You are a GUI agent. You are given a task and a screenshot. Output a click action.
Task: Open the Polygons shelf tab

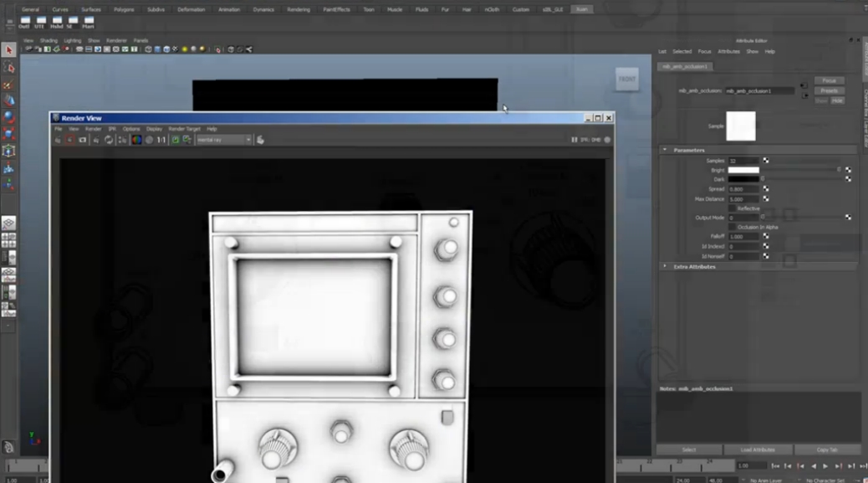click(124, 9)
